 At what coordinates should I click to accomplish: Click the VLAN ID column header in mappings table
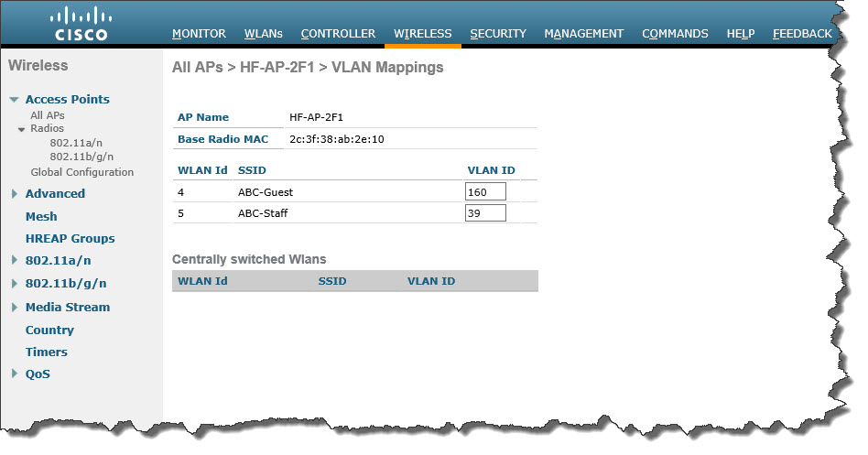tap(491, 170)
